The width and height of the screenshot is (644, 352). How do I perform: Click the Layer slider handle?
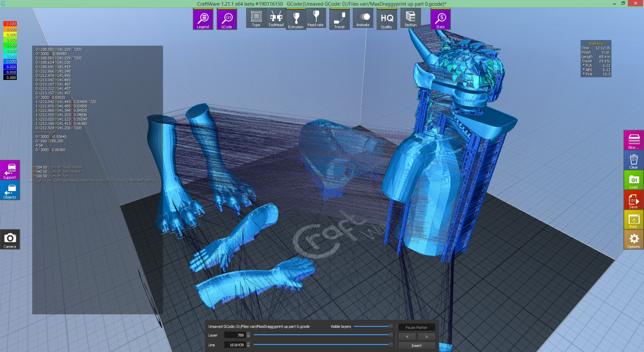point(391,335)
